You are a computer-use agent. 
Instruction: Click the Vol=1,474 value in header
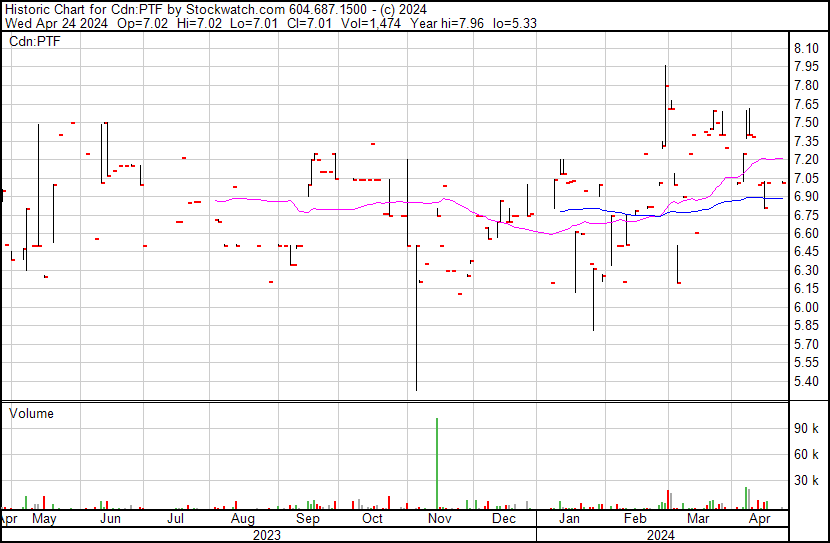(380, 22)
